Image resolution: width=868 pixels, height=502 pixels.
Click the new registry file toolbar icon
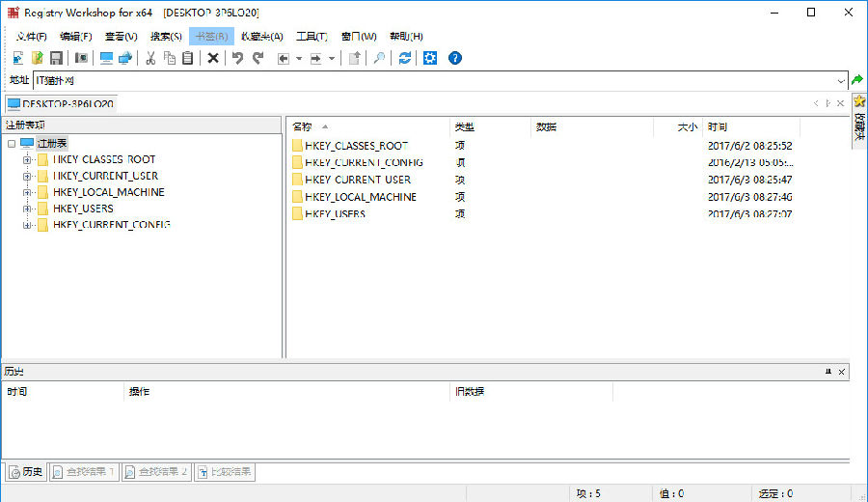click(x=17, y=58)
